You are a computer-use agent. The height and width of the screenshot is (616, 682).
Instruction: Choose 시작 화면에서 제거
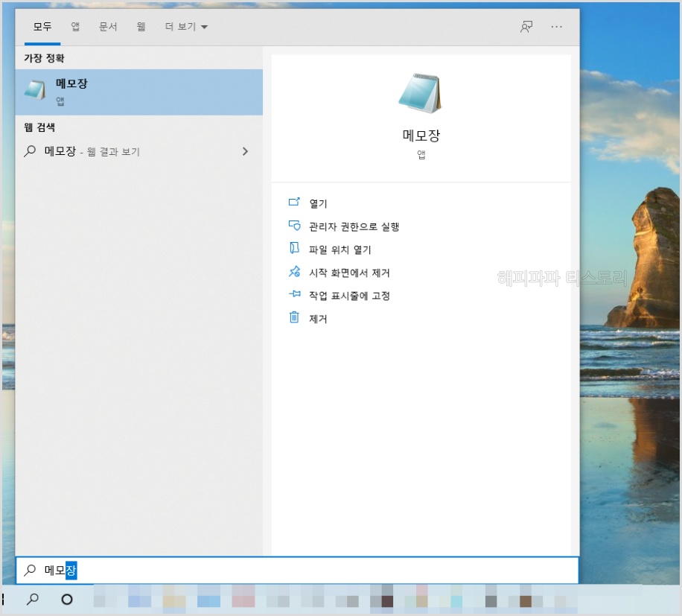click(x=349, y=273)
